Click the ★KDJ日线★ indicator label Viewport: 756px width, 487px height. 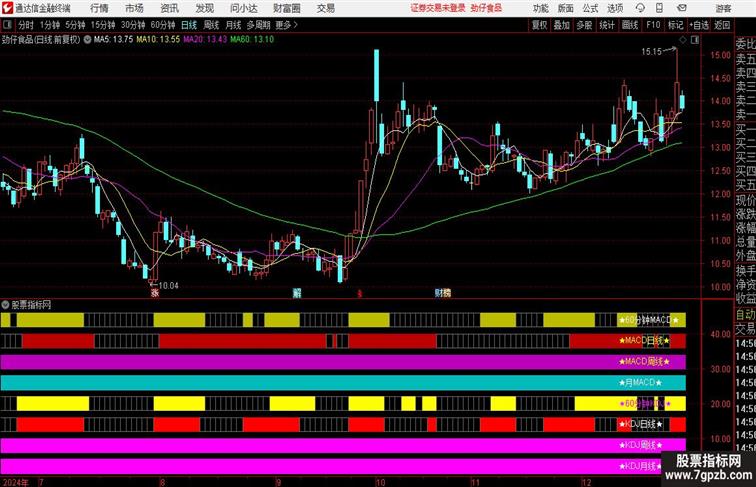[x=641, y=424]
